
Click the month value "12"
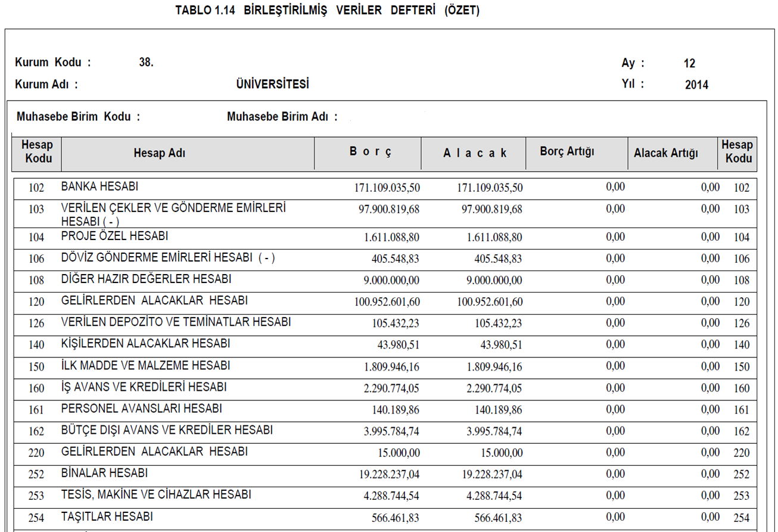coord(690,64)
